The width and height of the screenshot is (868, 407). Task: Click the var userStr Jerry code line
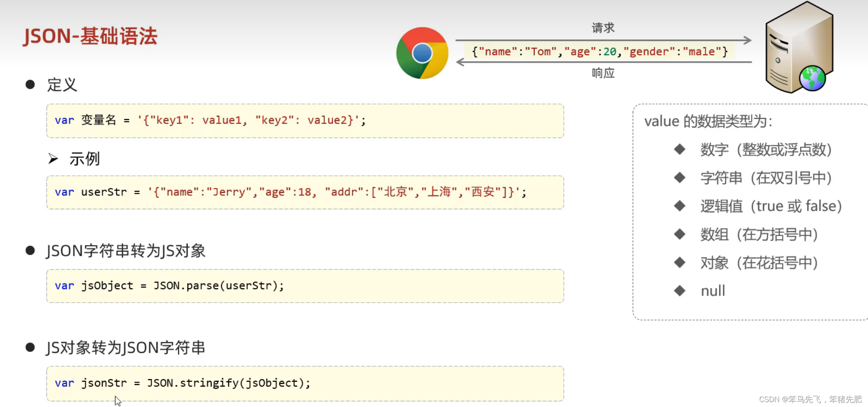point(290,192)
